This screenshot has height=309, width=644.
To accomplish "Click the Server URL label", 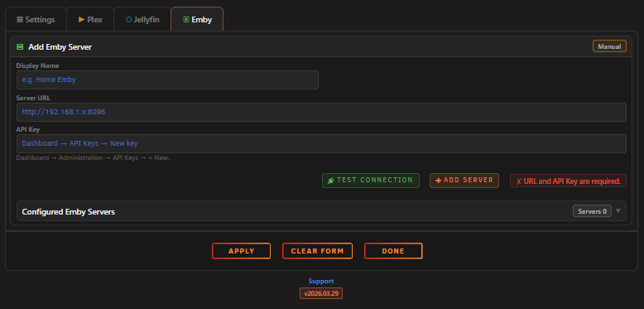I will pos(33,98).
